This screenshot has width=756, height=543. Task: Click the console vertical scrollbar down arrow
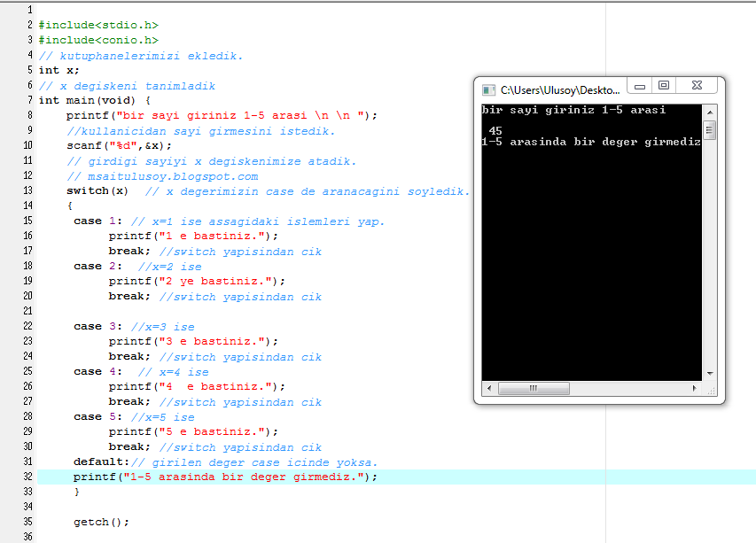(x=710, y=374)
